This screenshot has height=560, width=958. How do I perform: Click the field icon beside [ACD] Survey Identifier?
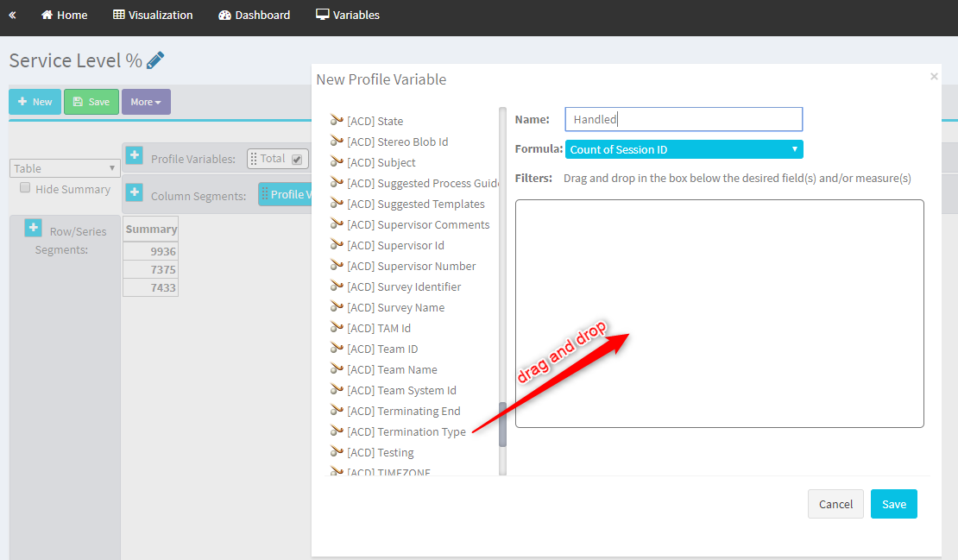click(x=337, y=286)
